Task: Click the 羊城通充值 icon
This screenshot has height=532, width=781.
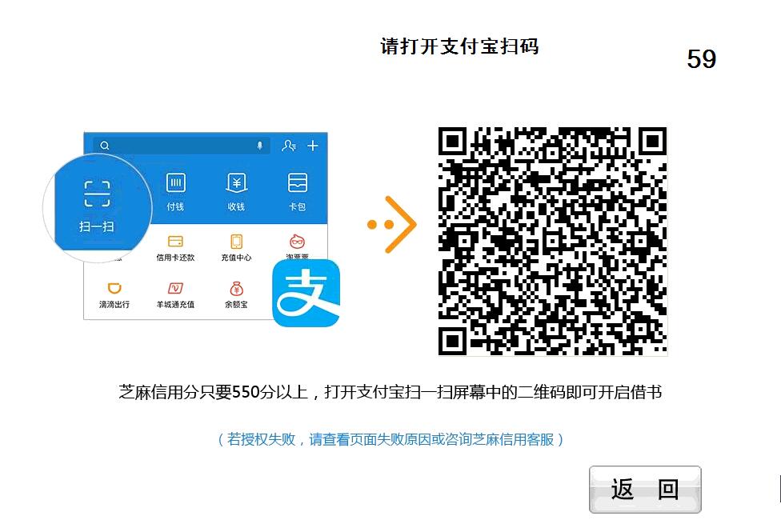Action: point(175,289)
